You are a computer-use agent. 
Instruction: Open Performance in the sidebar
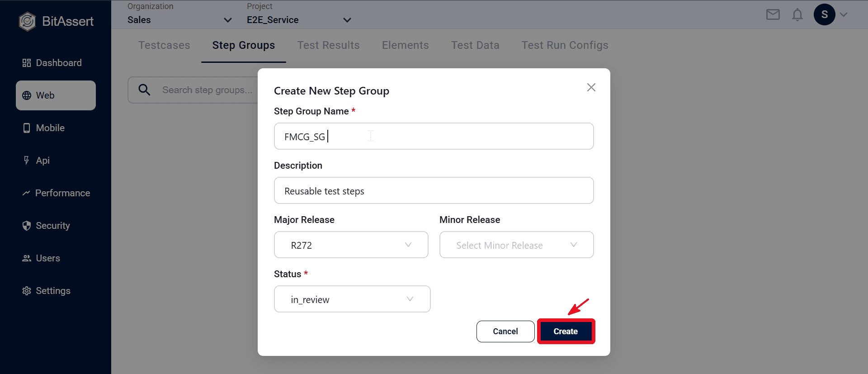(x=56, y=193)
